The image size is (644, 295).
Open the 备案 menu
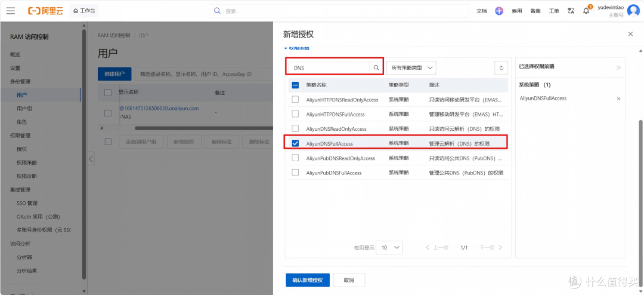pyautogui.click(x=535, y=11)
